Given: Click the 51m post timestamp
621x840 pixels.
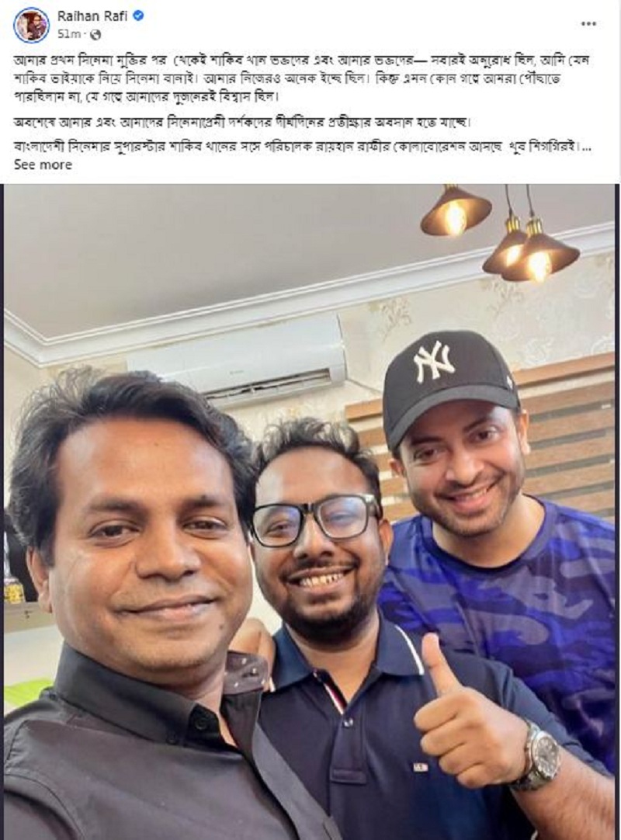Looking at the screenshot, I should click(68, 35).
